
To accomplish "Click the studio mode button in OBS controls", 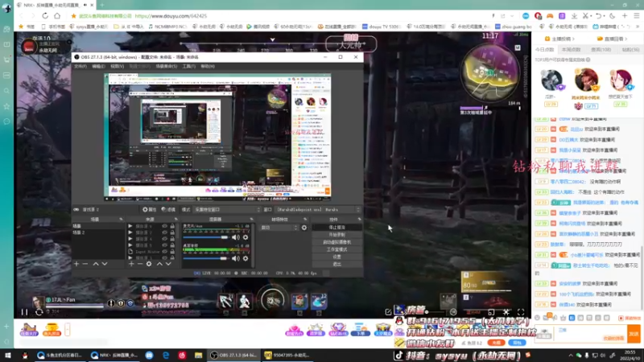I will pos(337,249).
